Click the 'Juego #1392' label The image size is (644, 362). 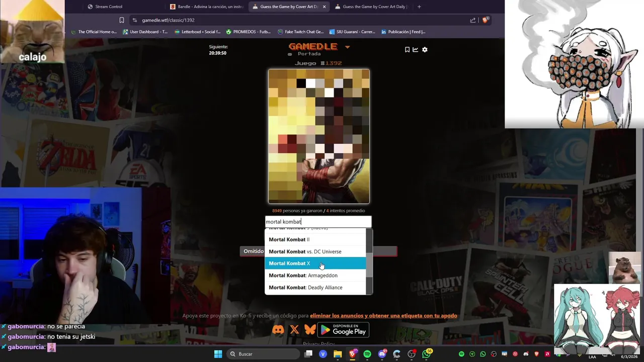coord(318,63)
